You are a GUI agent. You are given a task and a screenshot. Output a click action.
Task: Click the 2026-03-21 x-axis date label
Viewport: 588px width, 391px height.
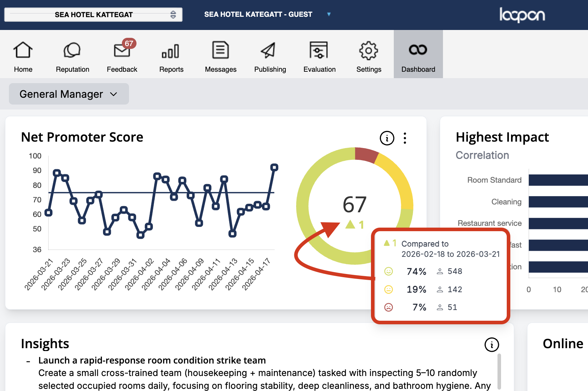38,274
